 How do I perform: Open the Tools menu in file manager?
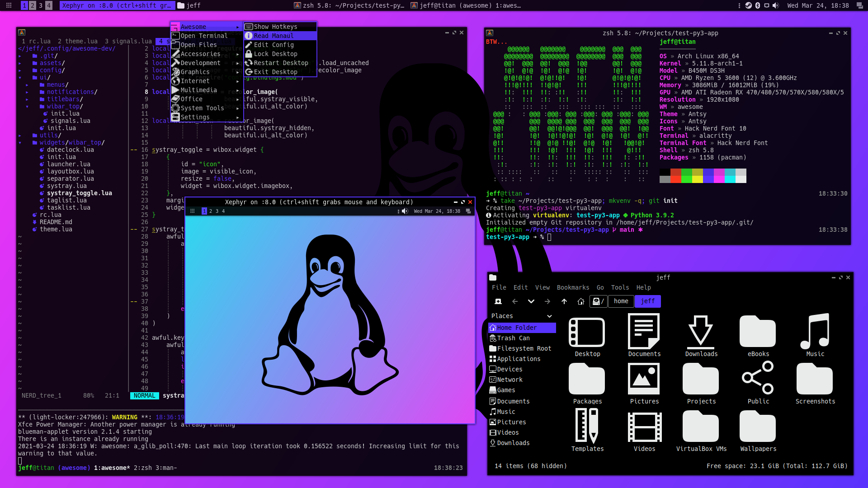pos(620,287)
